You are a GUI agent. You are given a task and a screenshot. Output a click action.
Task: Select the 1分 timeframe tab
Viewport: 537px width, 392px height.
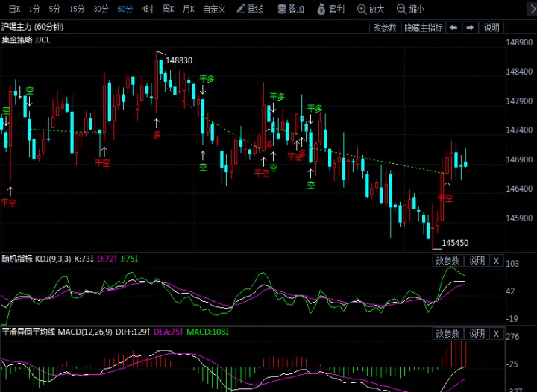pyautogui.click(x=34, y=9)
